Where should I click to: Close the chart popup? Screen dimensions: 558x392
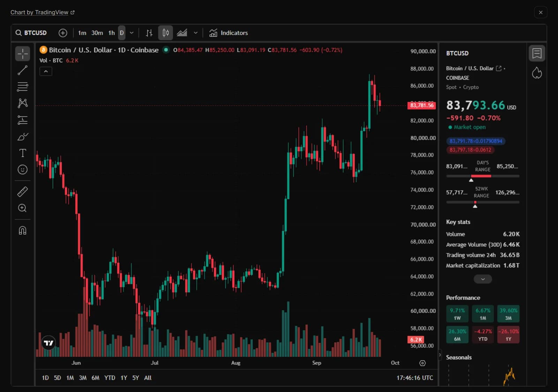pos(541,12)
